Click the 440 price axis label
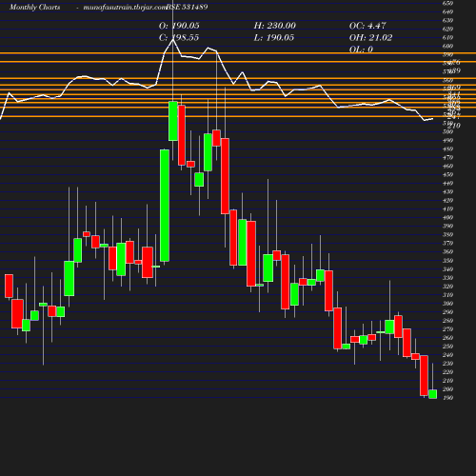This screenshot has height=476, width=476. (447, 184)
